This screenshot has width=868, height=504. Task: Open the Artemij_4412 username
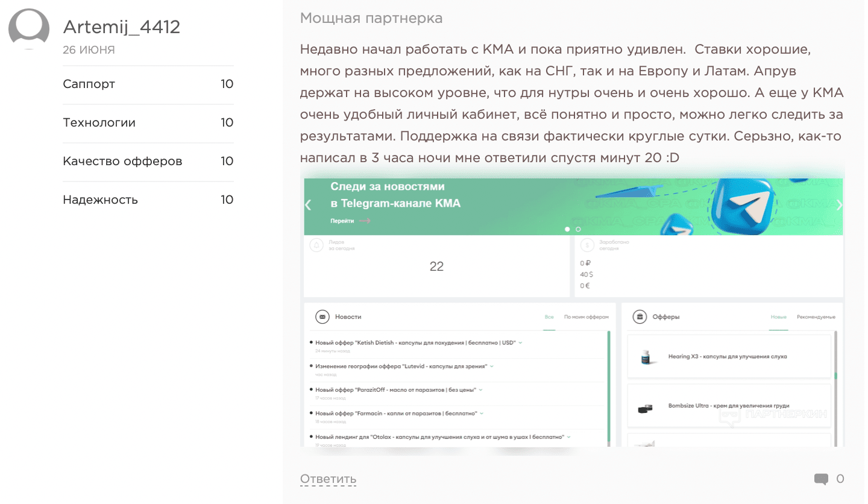click(x=122, y=27)
